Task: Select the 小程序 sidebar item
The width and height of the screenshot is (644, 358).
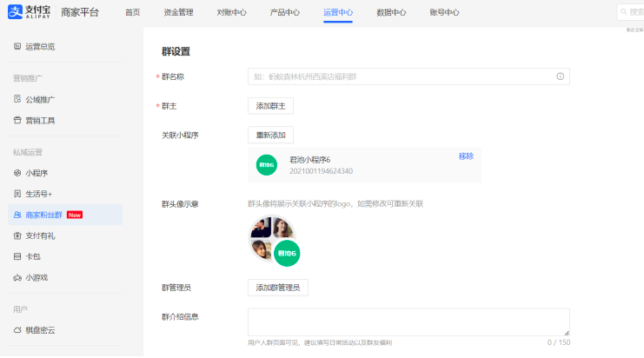Action: click(37, 173)
